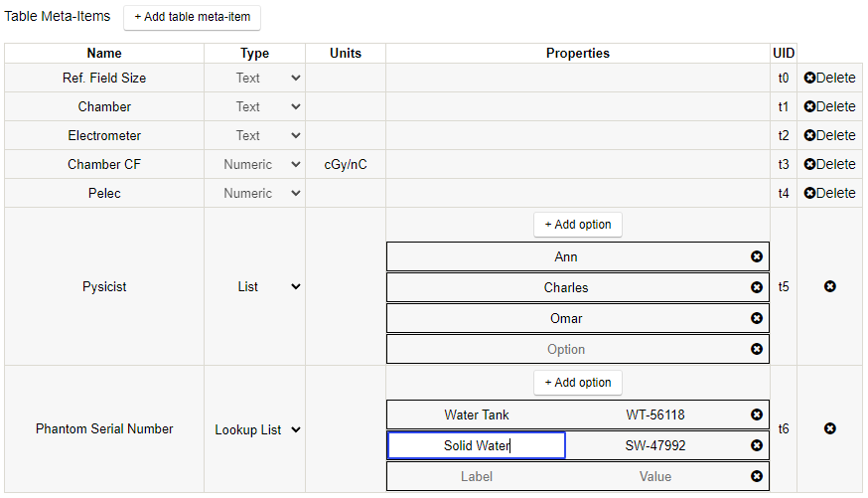
Task: Remove the empty Label/Value lookup entry
Action: [x=757, y=477]
